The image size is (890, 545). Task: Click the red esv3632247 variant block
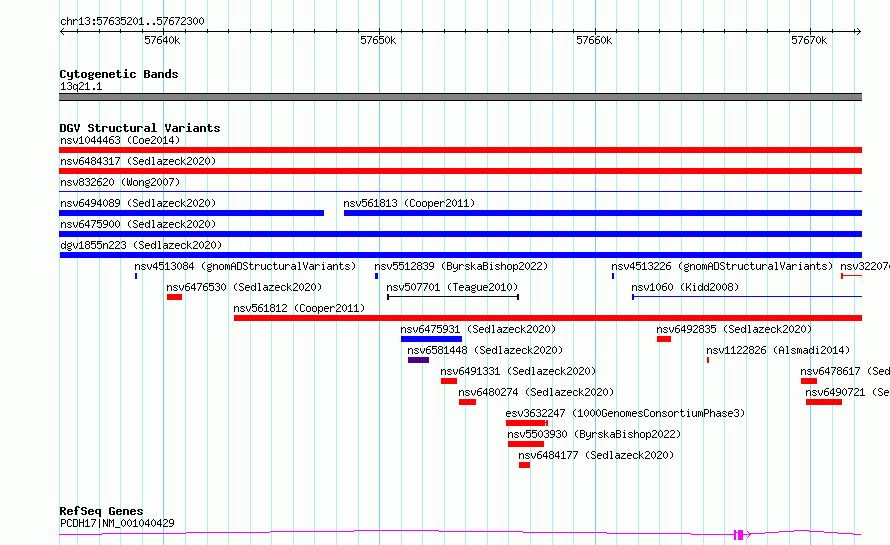point(527,423)
